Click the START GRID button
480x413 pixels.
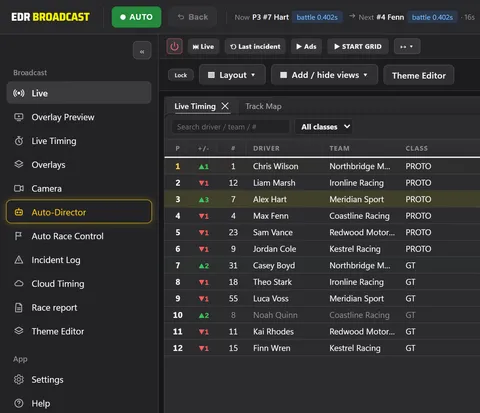pyautogui.click(x=358, y=46)
